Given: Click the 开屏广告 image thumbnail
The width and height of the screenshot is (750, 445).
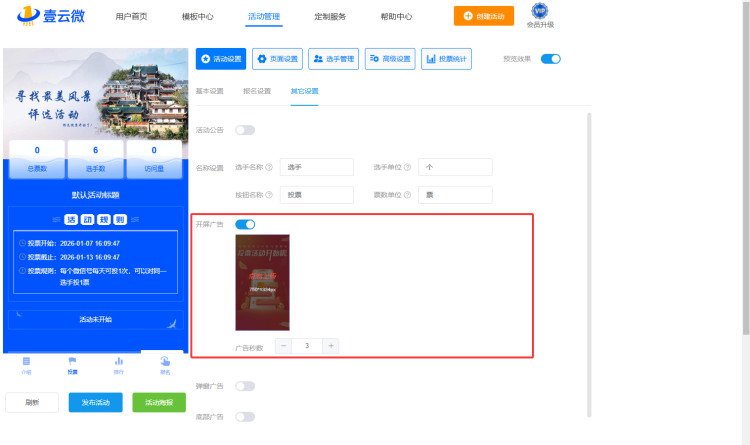Looking at the screenshot, I should point(262,282).
